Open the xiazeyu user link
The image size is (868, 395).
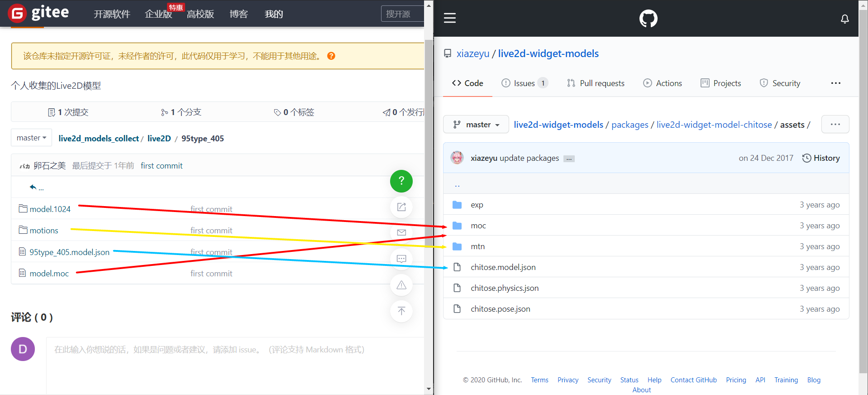[473, 53]
